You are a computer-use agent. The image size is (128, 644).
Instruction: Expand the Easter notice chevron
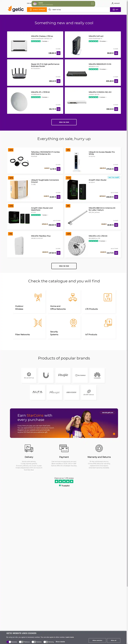92,3
